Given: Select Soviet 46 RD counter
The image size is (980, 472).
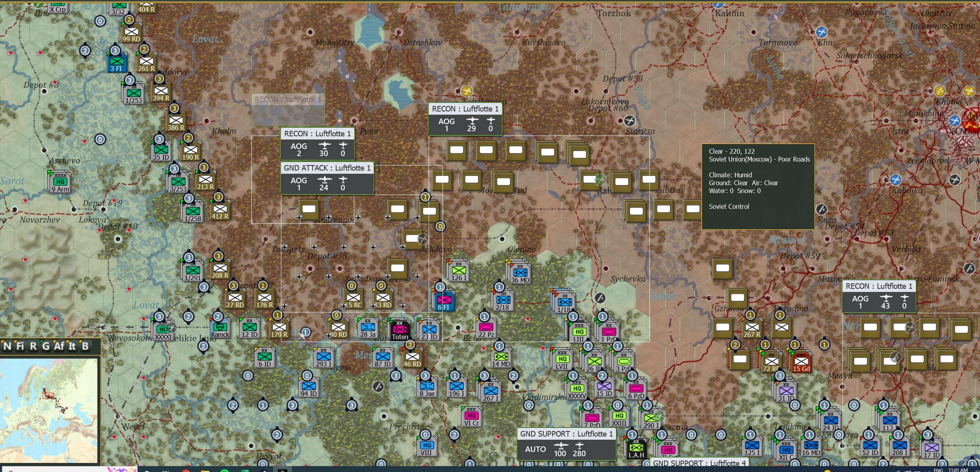Looking at the screenshot, I should pos(412,358).
